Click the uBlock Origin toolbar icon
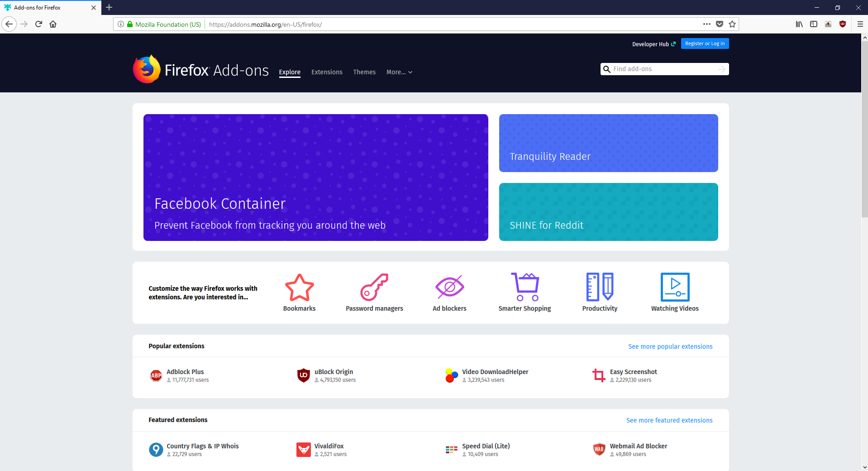This screenshot has height=471, width=868. tap(843, 24)
